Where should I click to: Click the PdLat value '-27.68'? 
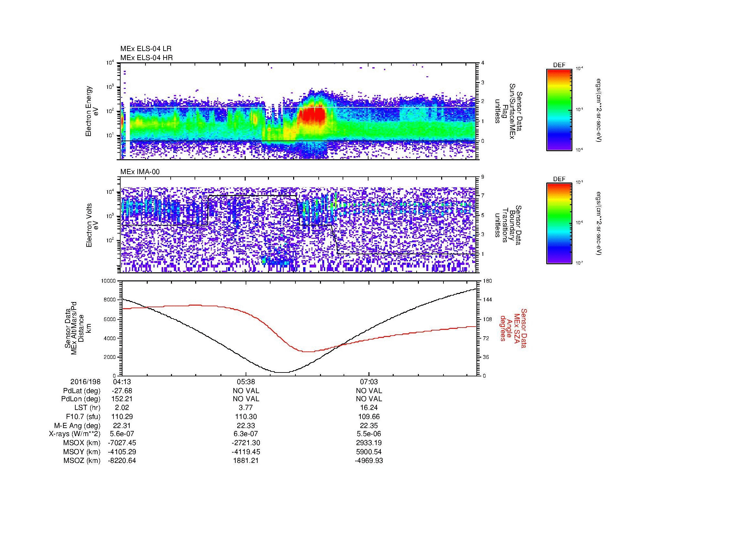122,391
